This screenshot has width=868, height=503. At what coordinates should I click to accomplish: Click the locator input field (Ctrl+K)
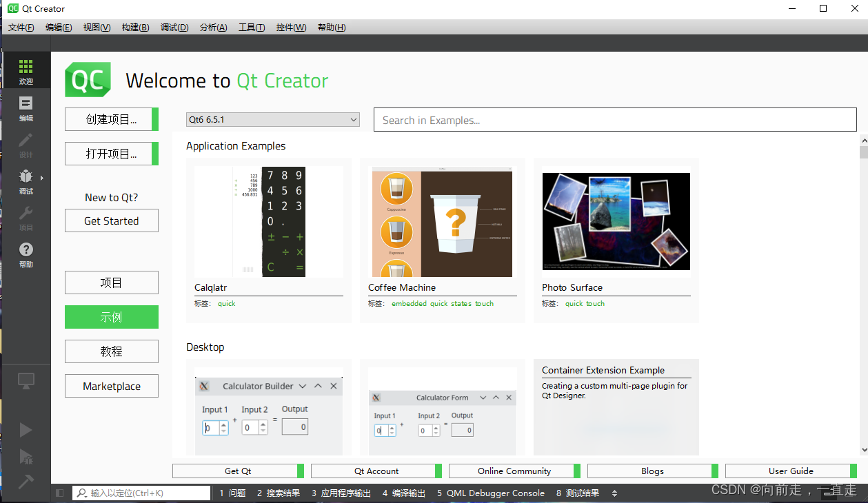pos(141,493)
